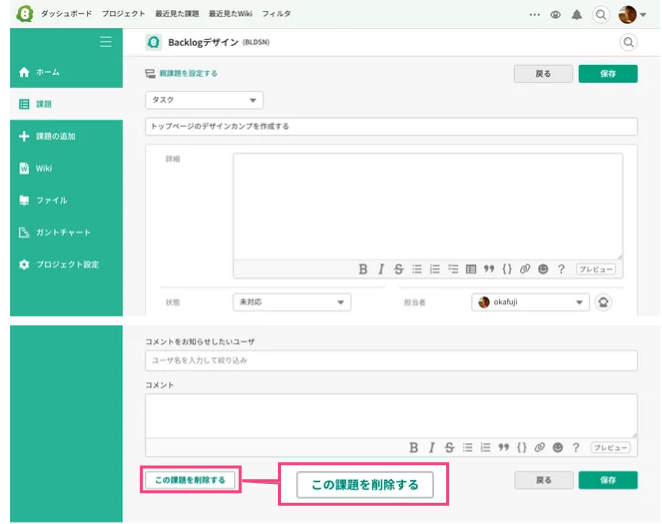Screen dimensions: 662x524
Task: Insert code block in comment editor
Action: [521, 448]
